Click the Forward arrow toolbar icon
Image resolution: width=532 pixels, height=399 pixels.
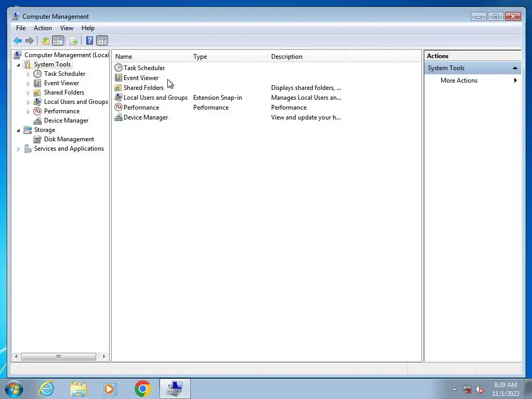pos(30,41)
